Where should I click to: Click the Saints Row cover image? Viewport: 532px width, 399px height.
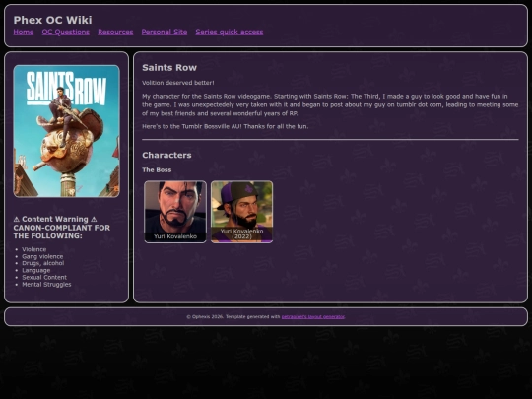pyautogui.click(x=67, y=131)
